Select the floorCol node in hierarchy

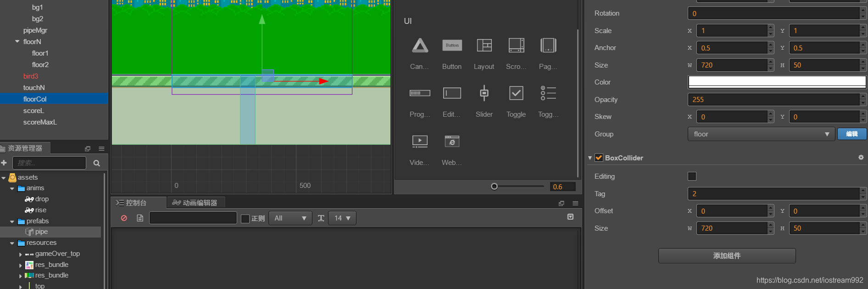[35, 99]
